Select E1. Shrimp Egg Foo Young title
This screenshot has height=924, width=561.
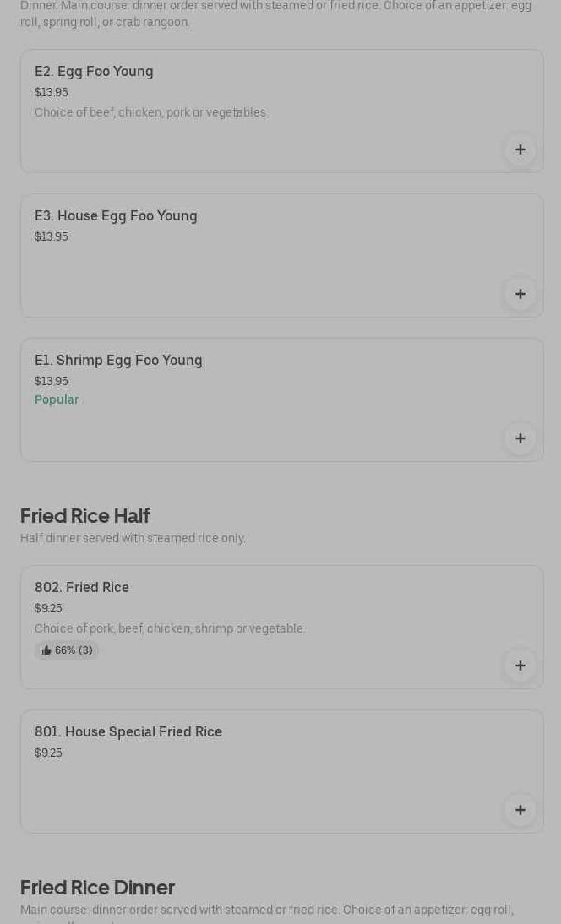tap(118, 361)
